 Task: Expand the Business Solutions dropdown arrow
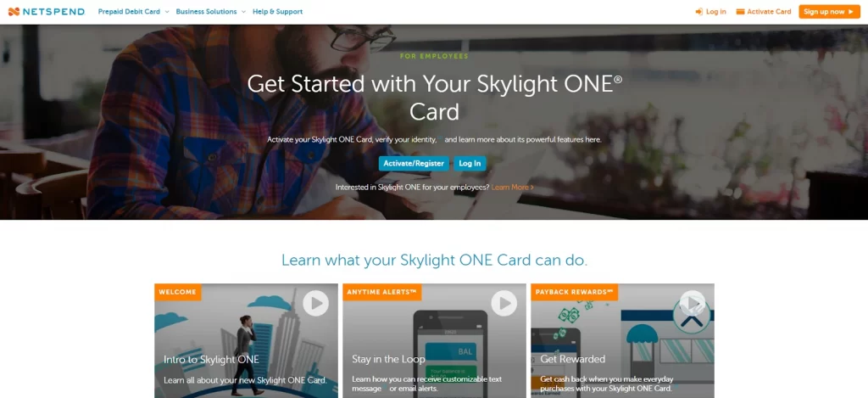click(x=243, y=12)
